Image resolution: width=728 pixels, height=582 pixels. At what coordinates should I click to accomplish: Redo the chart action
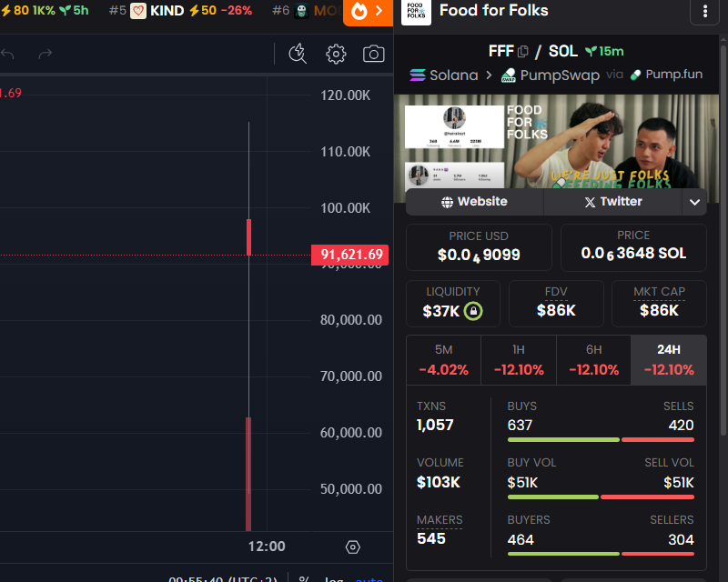tap(45, 54)
